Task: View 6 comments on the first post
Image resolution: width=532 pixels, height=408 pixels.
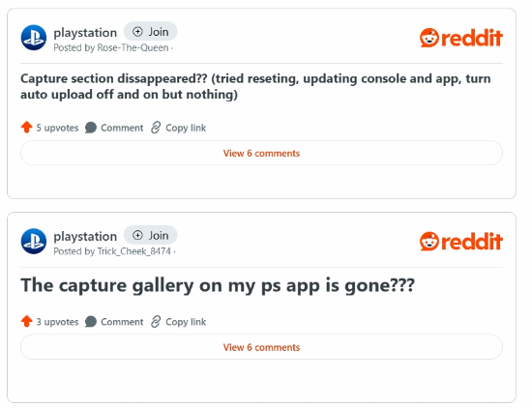Action: pos(261,154)
